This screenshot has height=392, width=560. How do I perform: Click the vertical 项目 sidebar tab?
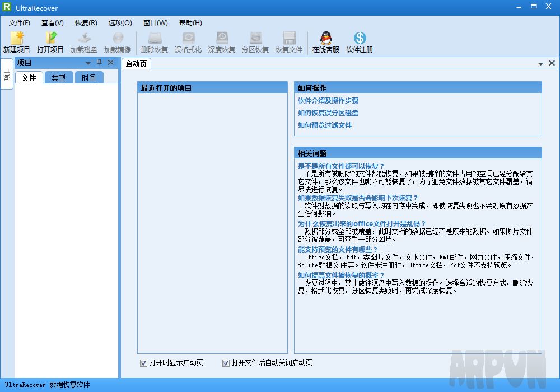pos(7,74)
